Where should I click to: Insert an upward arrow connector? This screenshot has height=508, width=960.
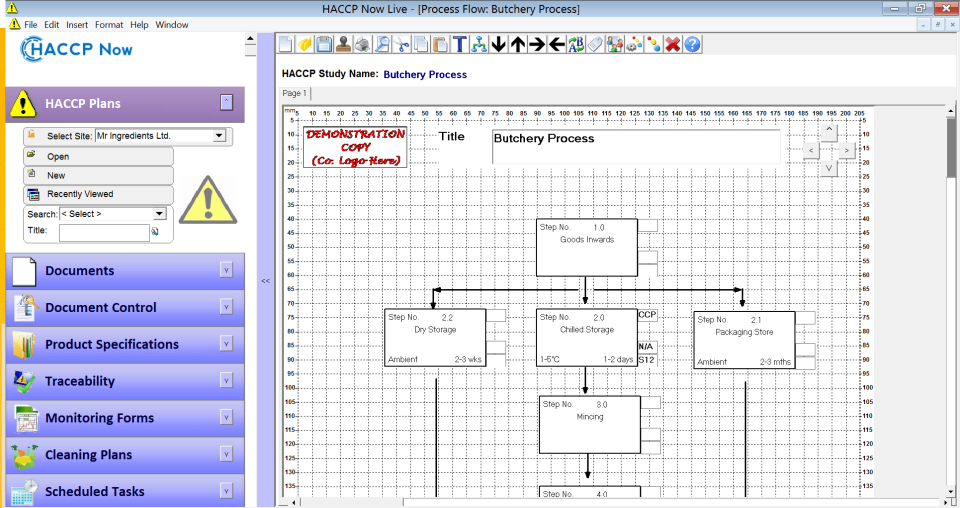pos(518,44)
